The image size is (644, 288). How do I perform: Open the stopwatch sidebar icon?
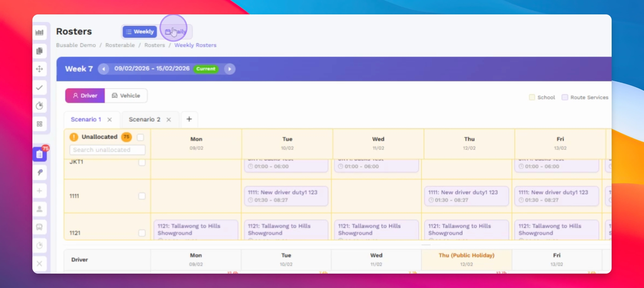point(39,106)
